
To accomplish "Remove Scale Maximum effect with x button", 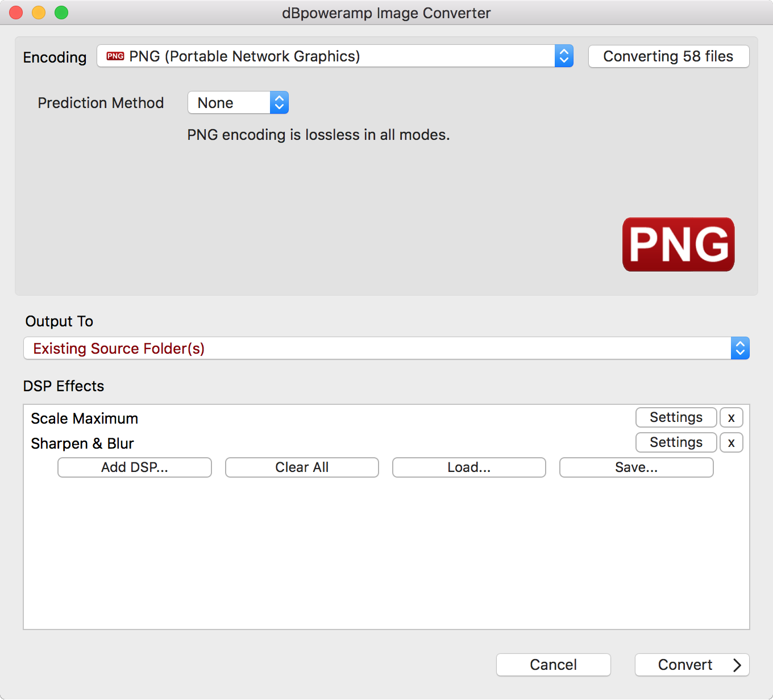I will tap(731, 417).
